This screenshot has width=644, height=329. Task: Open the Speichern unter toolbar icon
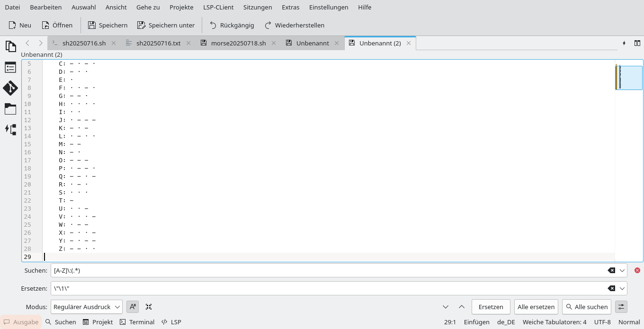(x=166, y=25)
